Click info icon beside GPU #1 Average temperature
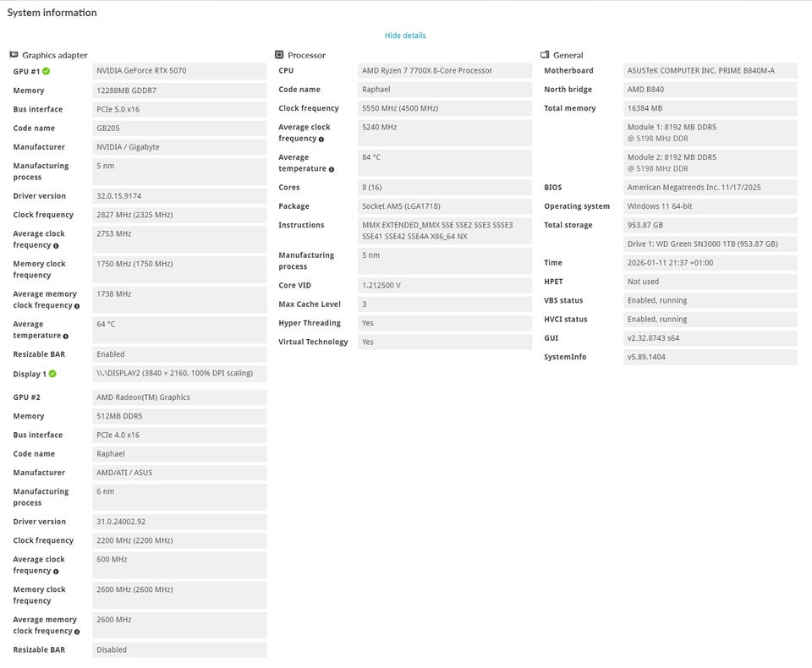812x668 pixels. click(66, 336)
